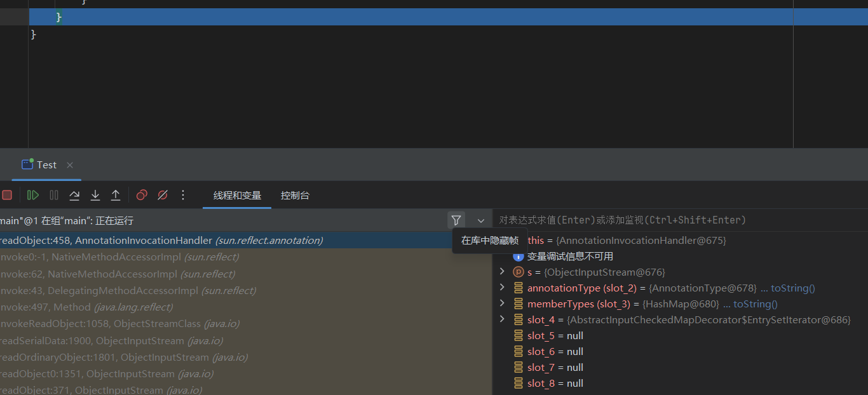Switch to the 控制台 tab
The image size is (868, 395).
295,196
